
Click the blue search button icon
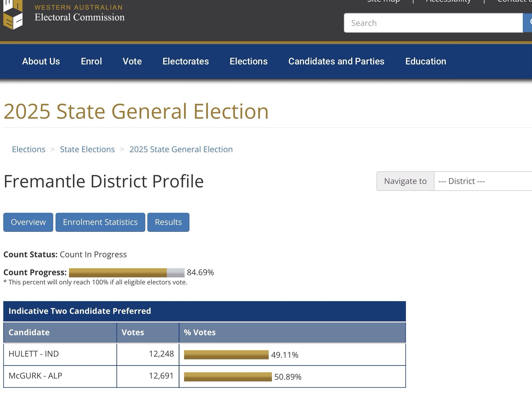coord(528,23)
